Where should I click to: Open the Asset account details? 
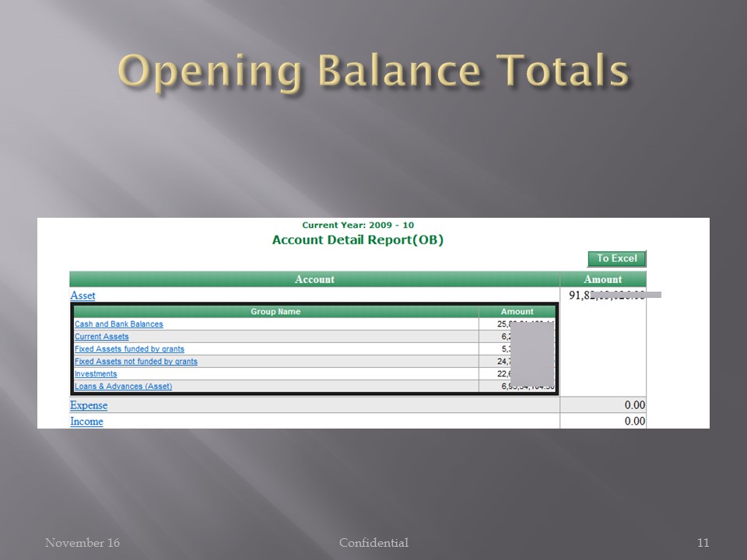(x=82, y=296)
